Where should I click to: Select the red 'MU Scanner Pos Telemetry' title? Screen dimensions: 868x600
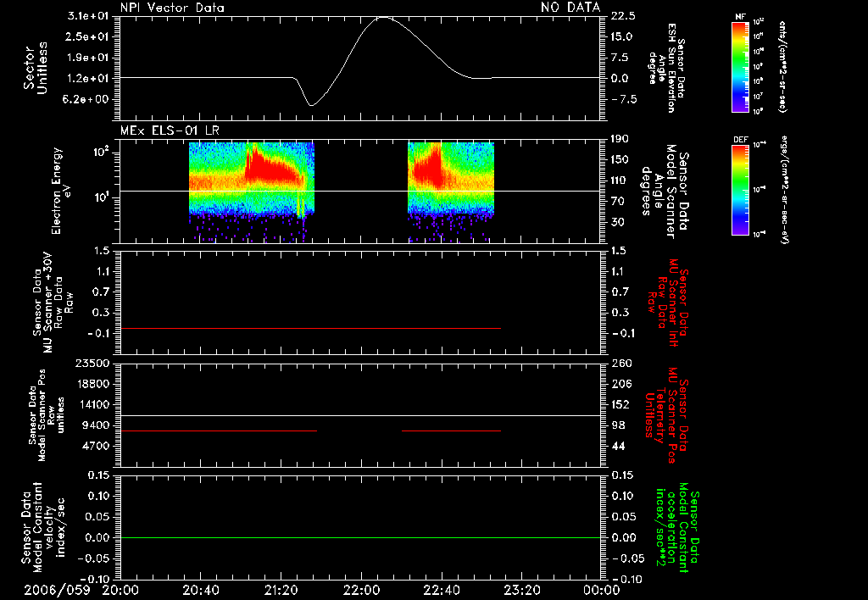tap(666, 415)
